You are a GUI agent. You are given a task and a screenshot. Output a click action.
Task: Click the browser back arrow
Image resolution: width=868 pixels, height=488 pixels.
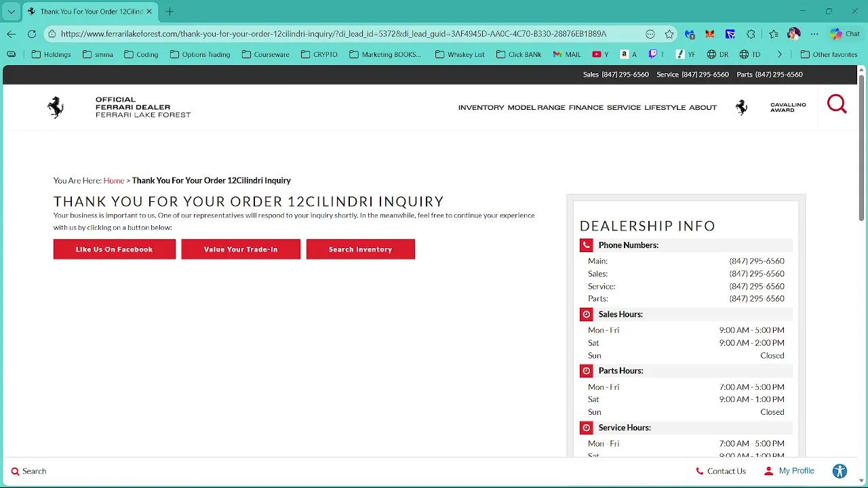pyautogui.click(x=12, y=34)
